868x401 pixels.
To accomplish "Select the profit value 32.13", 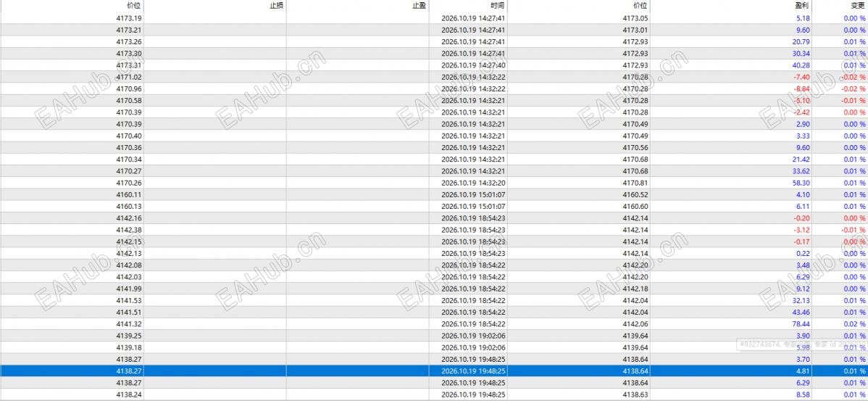I will (x=801, y=300).
